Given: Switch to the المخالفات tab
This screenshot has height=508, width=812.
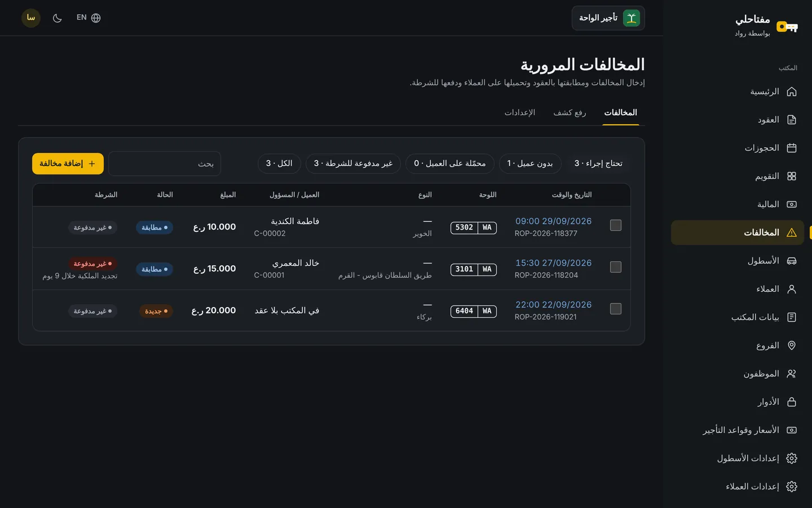Looking at the screenshot, I should pyautogui.click(x=620, y=113).
